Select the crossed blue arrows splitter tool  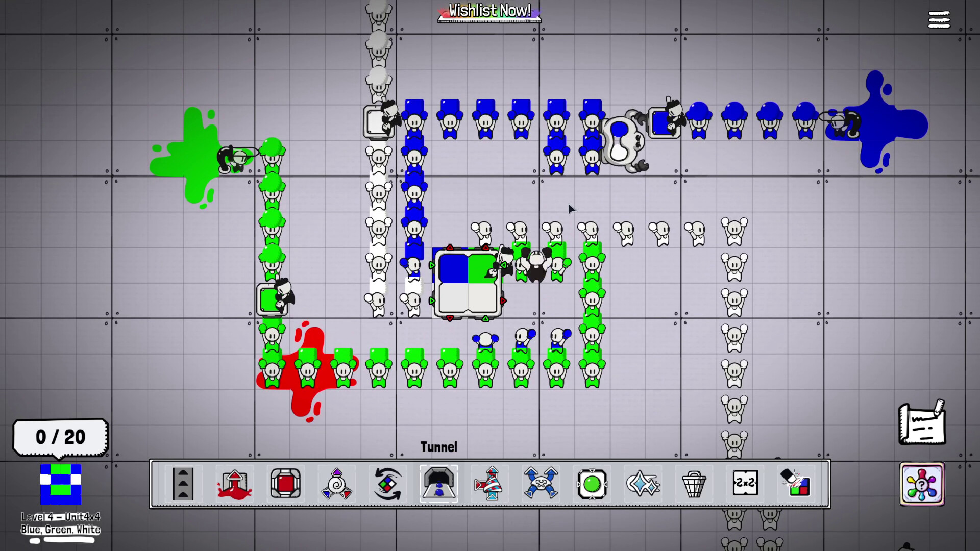point(541,484)
